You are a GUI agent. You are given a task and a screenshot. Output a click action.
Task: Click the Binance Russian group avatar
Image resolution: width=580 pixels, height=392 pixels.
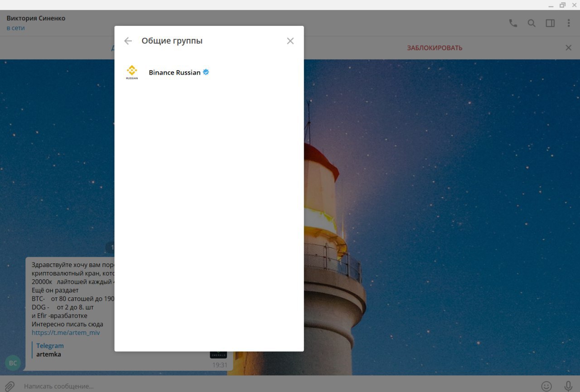pos(132,72)
